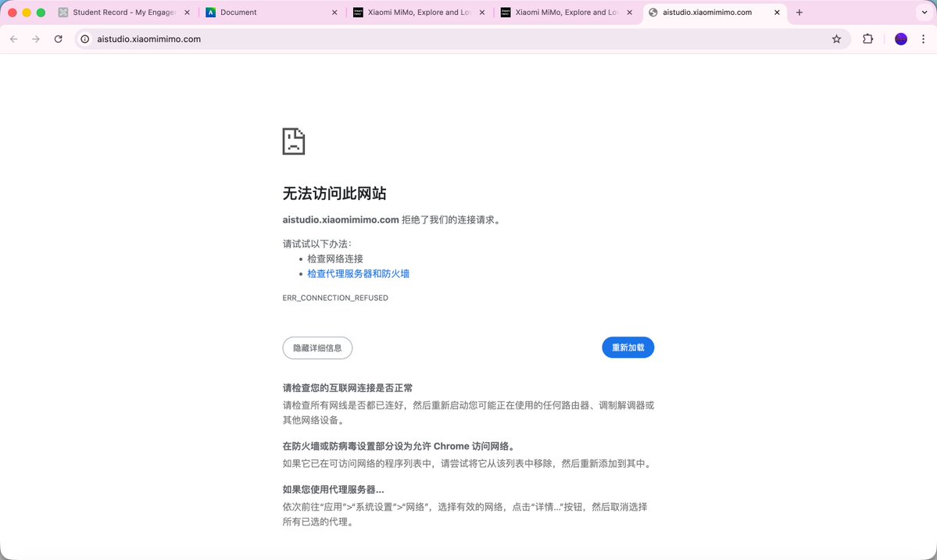The width and height of the screenshot is (937, 560).
Task: Click the Document tab favicon
Action: click(x=210, y=12)
